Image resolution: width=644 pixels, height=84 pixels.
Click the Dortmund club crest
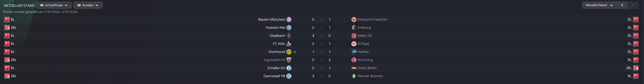(x=289, y=52)
